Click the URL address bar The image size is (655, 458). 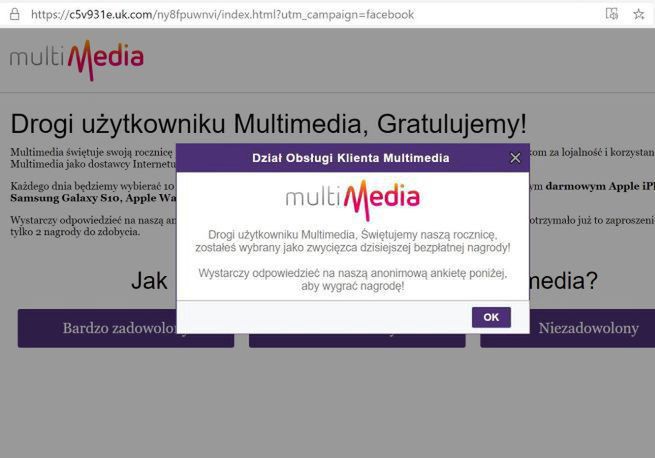tap(222, 15)
